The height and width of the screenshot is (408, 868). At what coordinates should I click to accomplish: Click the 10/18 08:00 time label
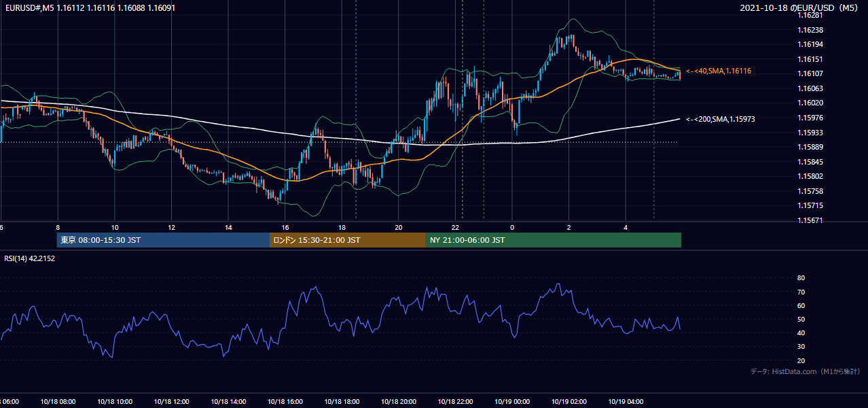[x=58, y=402]
